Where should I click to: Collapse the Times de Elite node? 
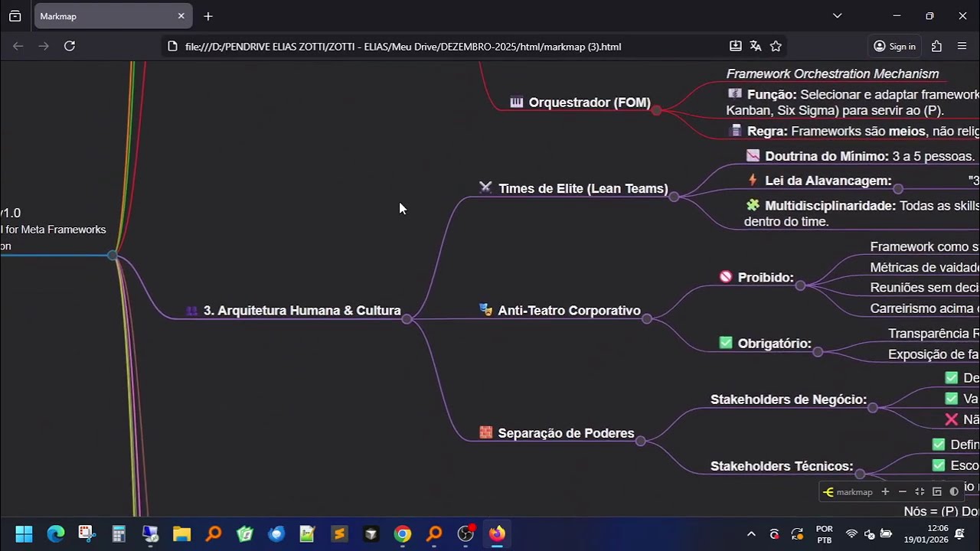[x=674, y=197]
